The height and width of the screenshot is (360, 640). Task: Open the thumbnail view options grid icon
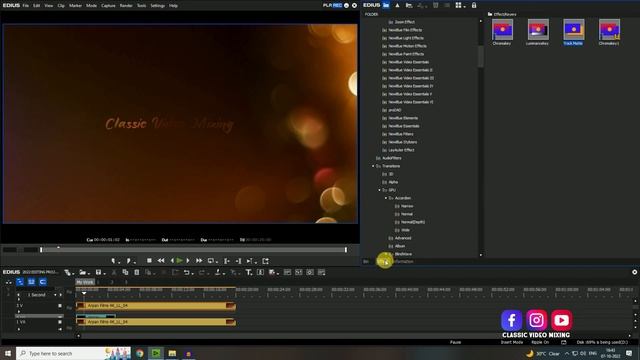pyautogui.click(x=459, y=5)
